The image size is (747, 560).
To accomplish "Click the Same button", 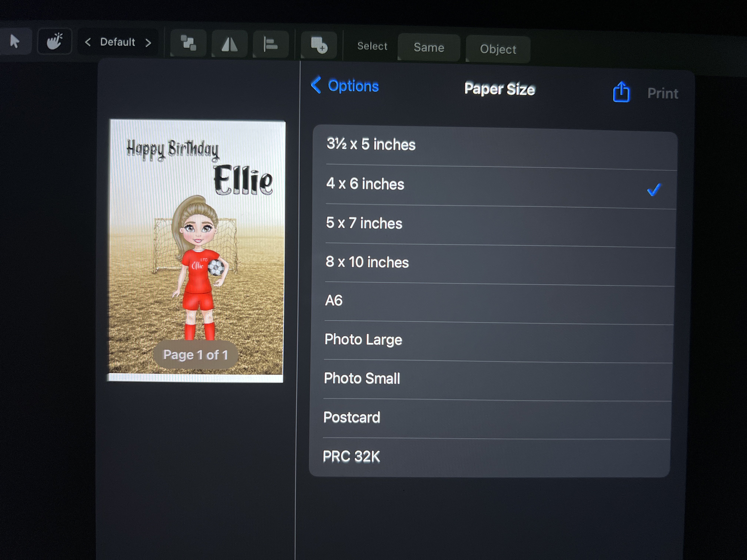I will pos(429,48).
